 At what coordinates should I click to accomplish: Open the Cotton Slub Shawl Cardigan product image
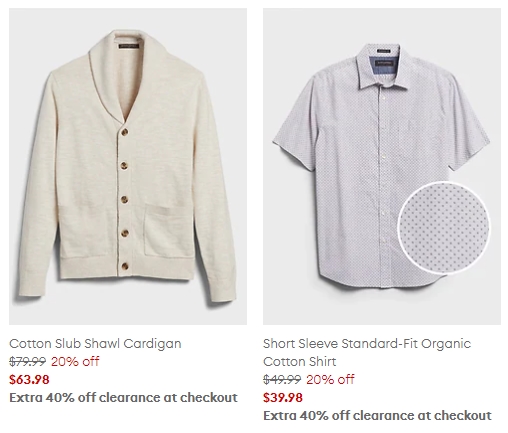(128, 166)
